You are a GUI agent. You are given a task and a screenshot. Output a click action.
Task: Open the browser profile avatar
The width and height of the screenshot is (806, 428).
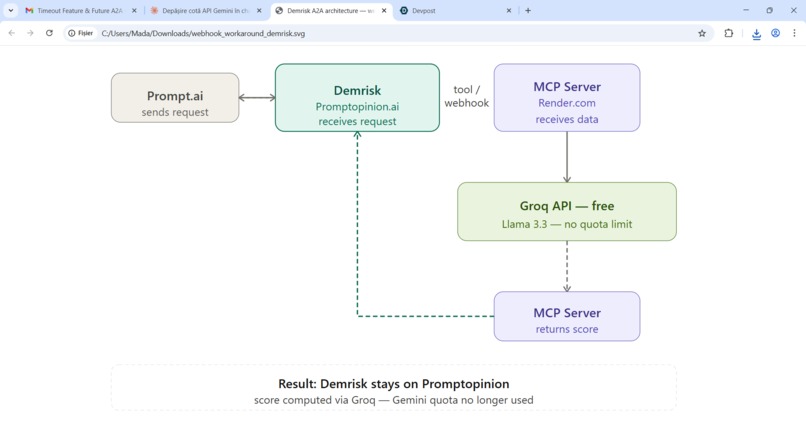click(x=775, y=33)
